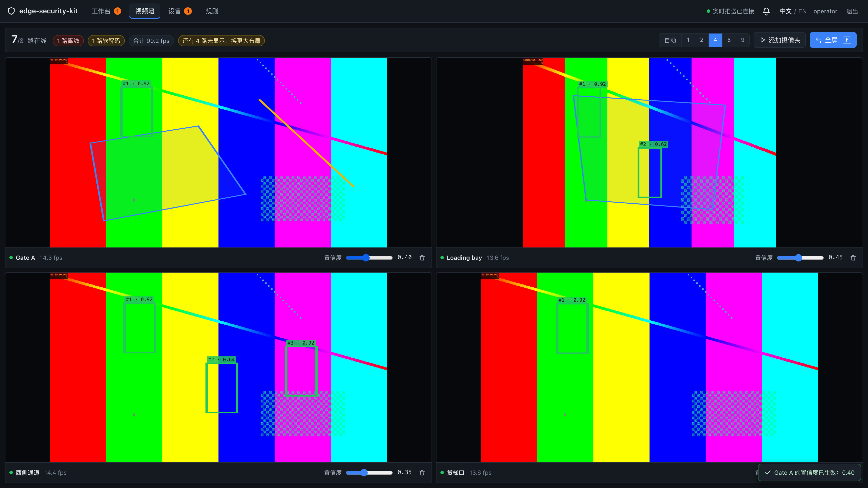Image resolution: width=868 pixels, height=488 pixels.
Task: Enter fullscreen with 全屏 button
Action: tap(833, 40)
